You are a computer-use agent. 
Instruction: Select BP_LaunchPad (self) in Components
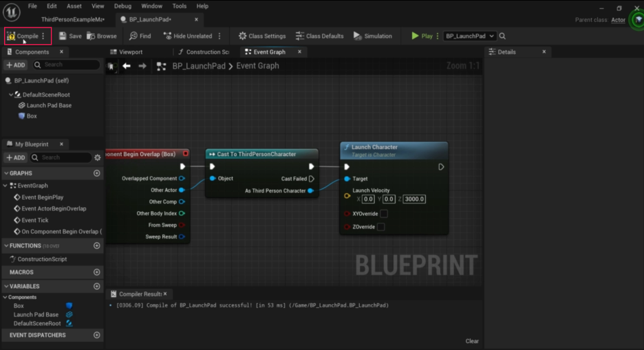41,81
